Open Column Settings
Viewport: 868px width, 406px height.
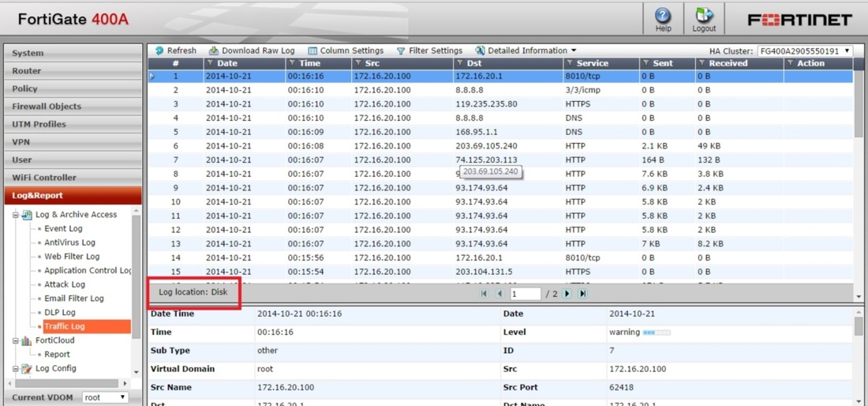pyautogui.click(x=346, y=51)
